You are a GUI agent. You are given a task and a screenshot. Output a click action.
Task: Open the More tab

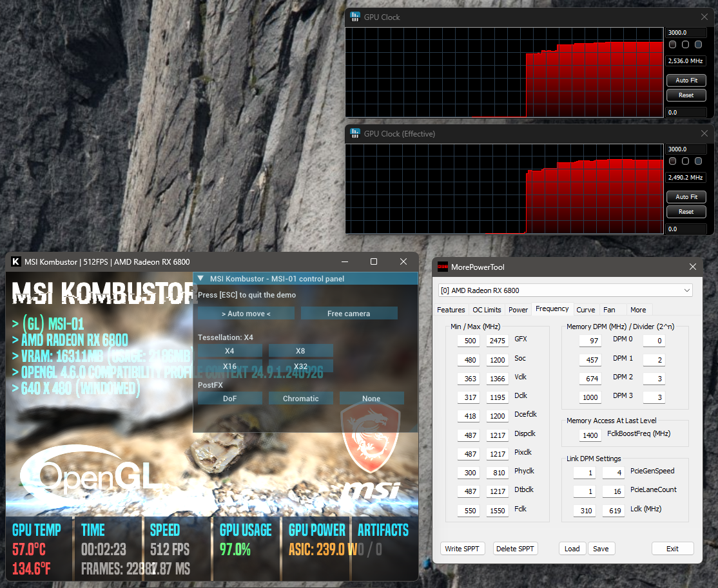(x=638, y=310)
